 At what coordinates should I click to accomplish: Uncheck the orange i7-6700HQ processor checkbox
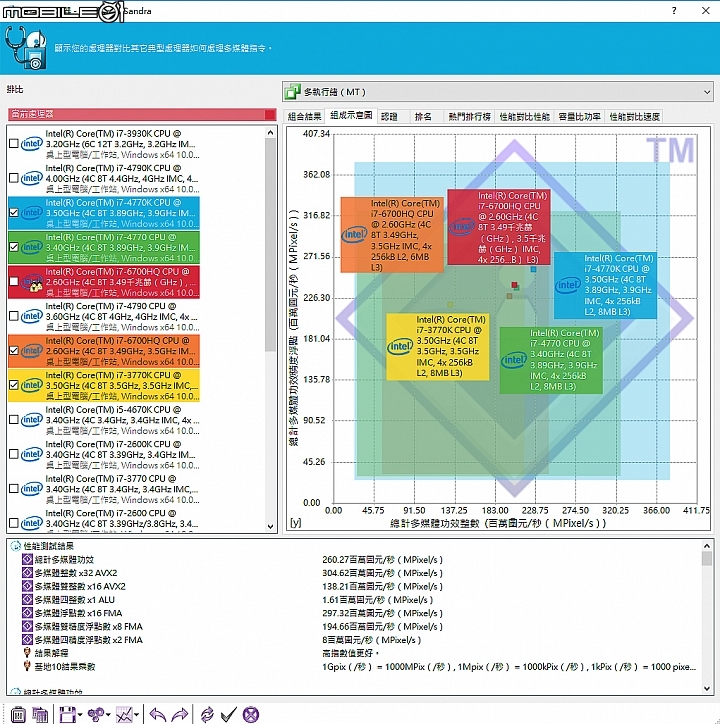pyautogui.click(x=14, y=350)
